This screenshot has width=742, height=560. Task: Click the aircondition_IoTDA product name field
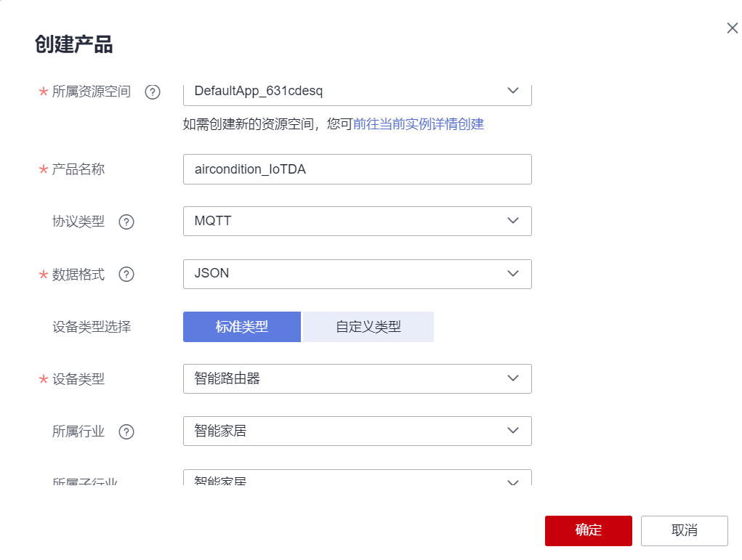pos(357,169)
